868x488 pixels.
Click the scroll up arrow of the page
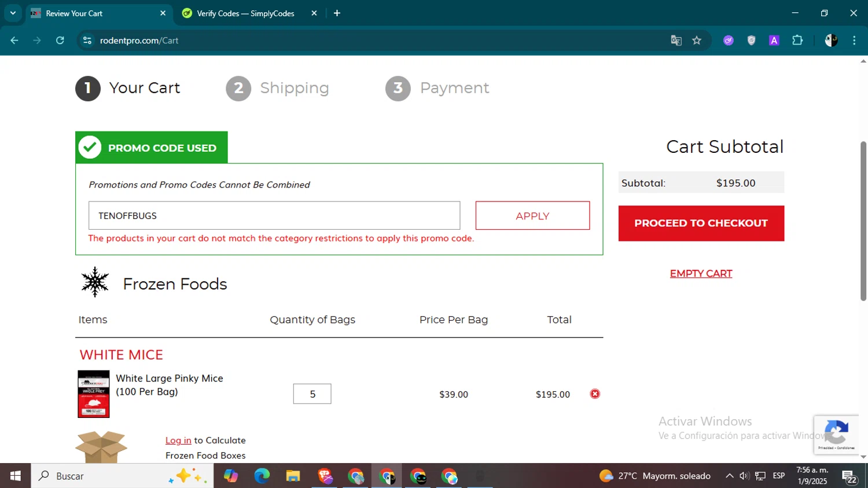[863, 61]
